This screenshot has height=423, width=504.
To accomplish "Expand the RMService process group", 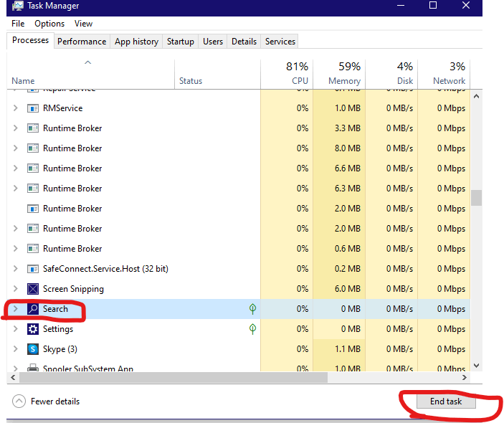I will (15, 108).
